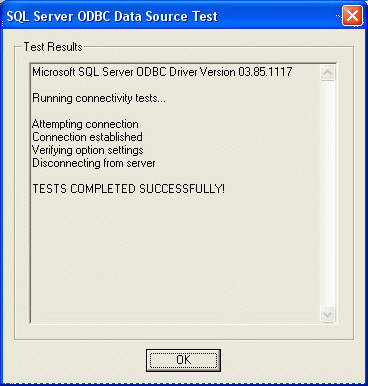Click the 'Disconnecting from server' line
368x386 pixels.
[94, 163]
